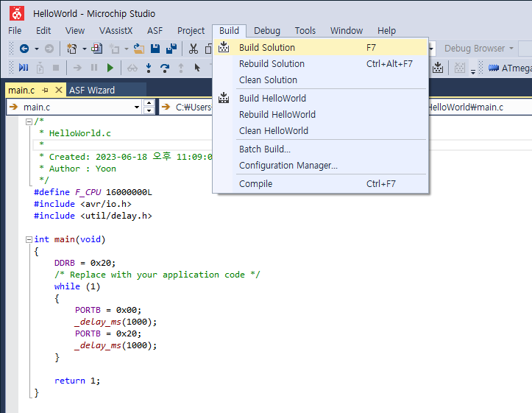532x413 pixels.
Task: Choose Compile from Build menu
Action: tap(320, 184)
